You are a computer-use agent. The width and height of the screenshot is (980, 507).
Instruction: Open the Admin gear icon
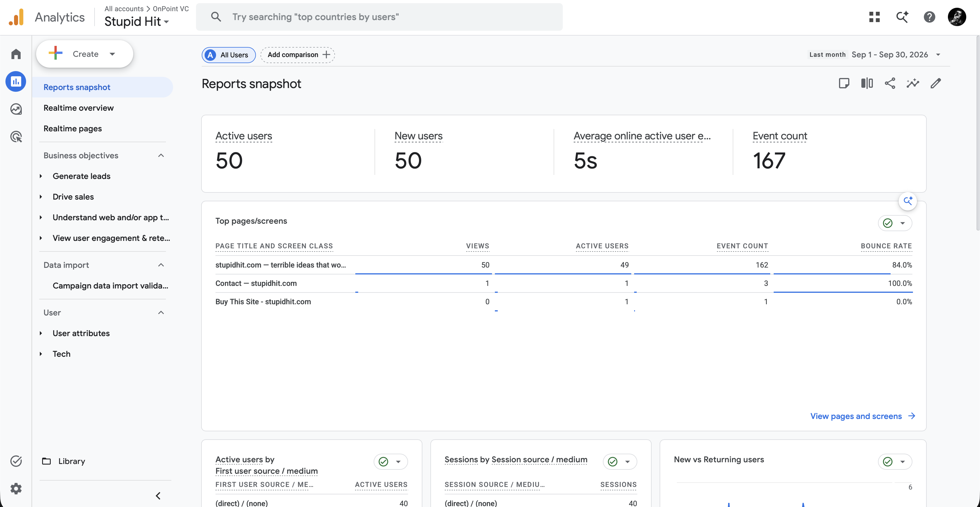[16, 488]
